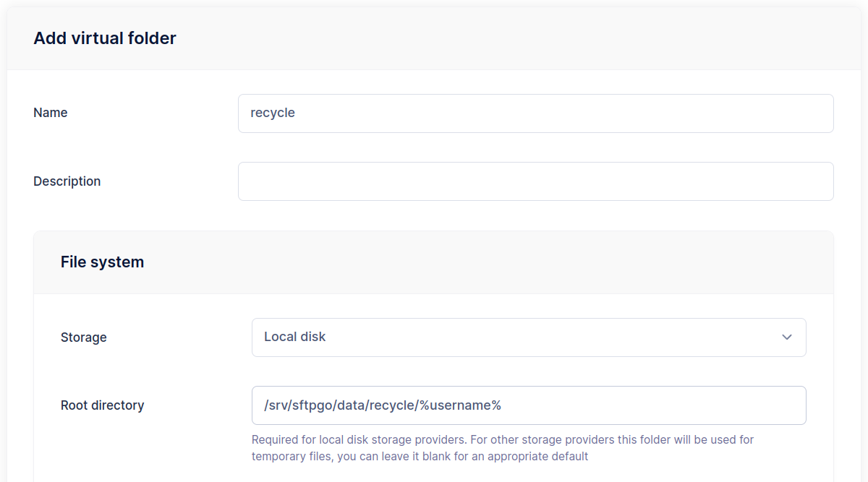Click the Name label

click(x=51, y=113)
